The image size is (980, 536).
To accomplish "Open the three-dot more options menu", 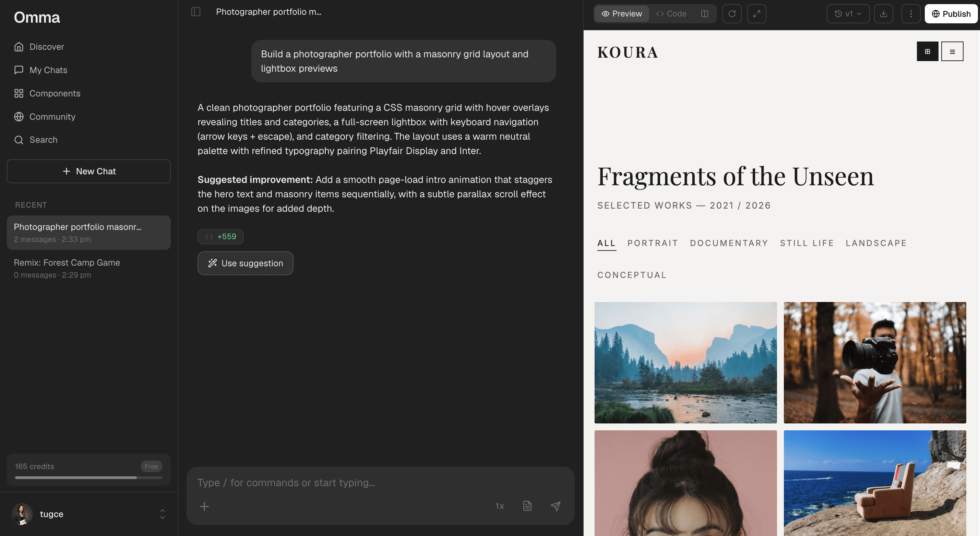I will click(911, 14).
